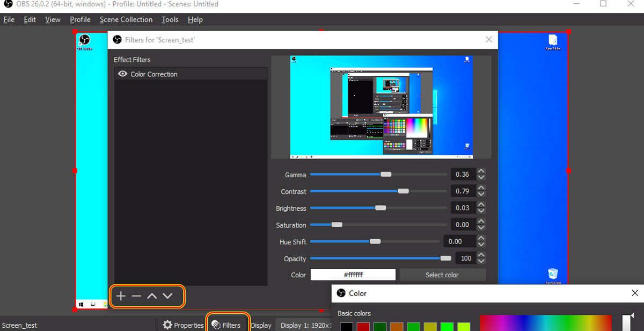
Task: Click the OBS logo in the Color dialog title
Action: [341, 293]
